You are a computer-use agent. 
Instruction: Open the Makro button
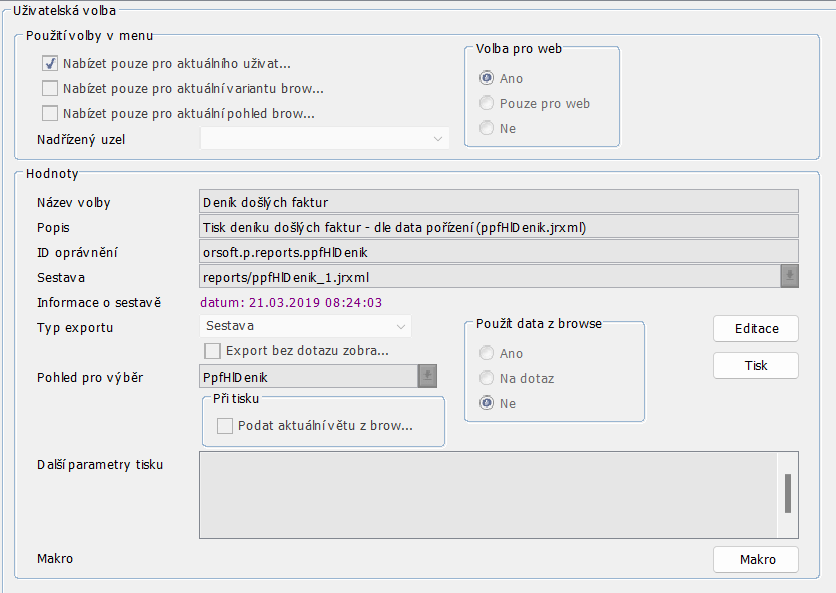tap(755, 559)
